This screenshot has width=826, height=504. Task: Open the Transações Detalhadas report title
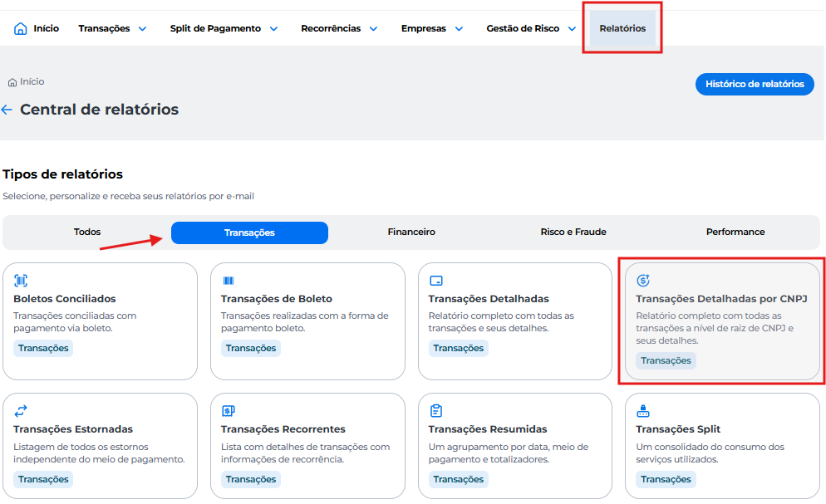489,299
